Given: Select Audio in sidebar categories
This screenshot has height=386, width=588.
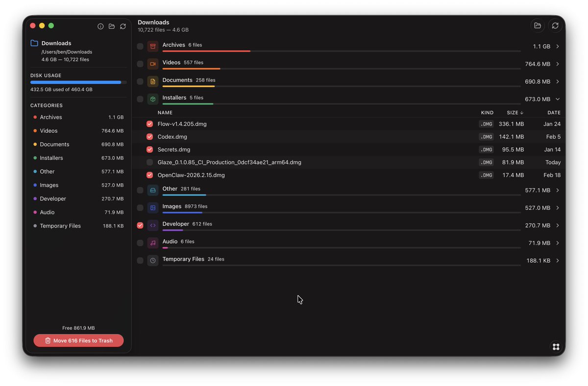Looking at the screenshot, I should pos(78,212).
